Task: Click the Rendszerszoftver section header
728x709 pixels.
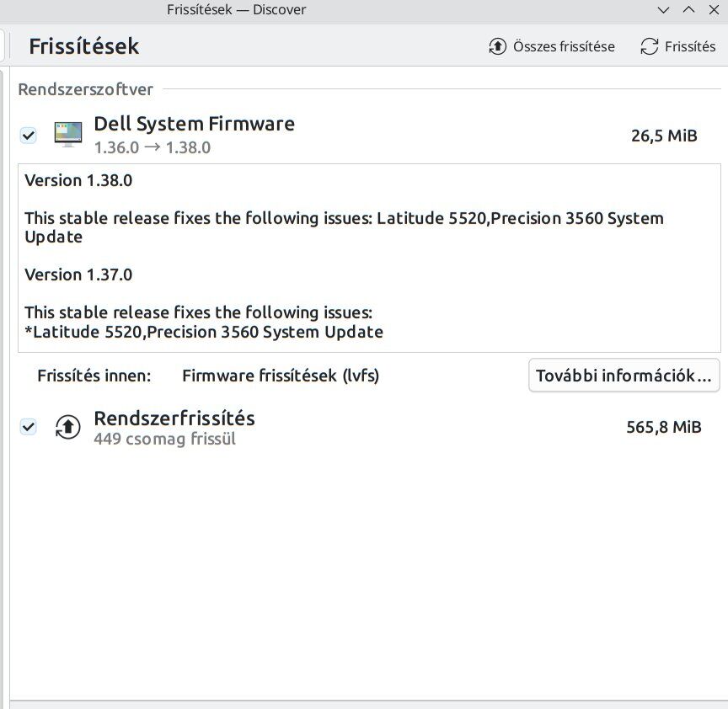Action: [85, 89]
